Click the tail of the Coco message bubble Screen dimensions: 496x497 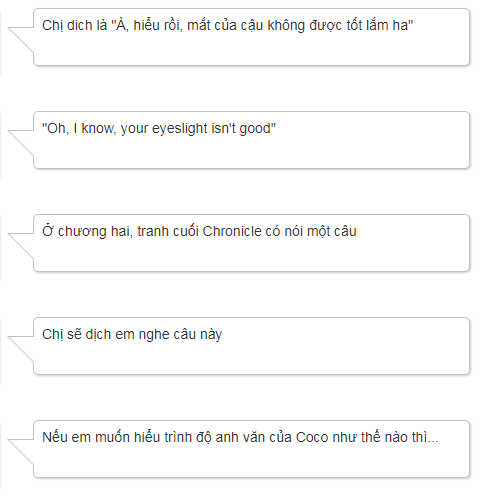pos(21,451)
